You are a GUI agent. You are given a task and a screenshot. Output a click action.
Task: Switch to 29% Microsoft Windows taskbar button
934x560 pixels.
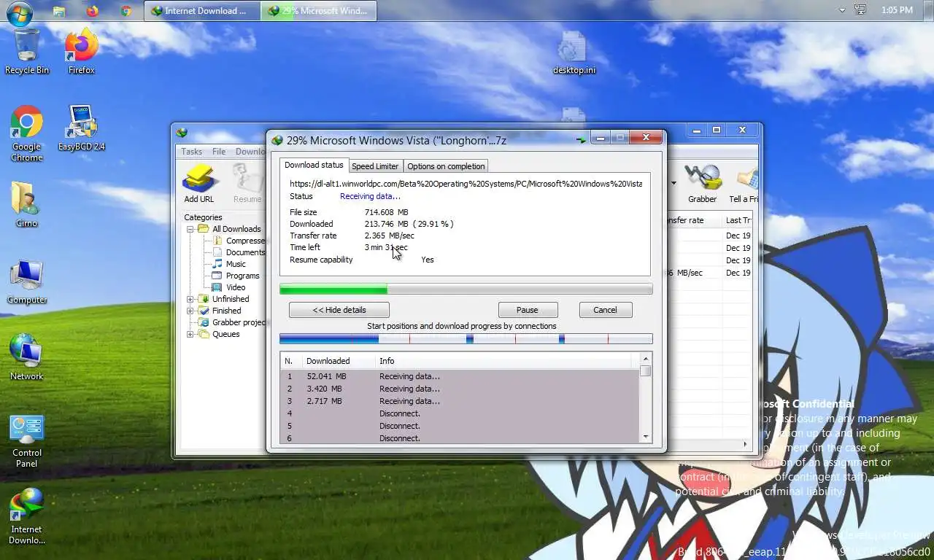tap(319, 11)
